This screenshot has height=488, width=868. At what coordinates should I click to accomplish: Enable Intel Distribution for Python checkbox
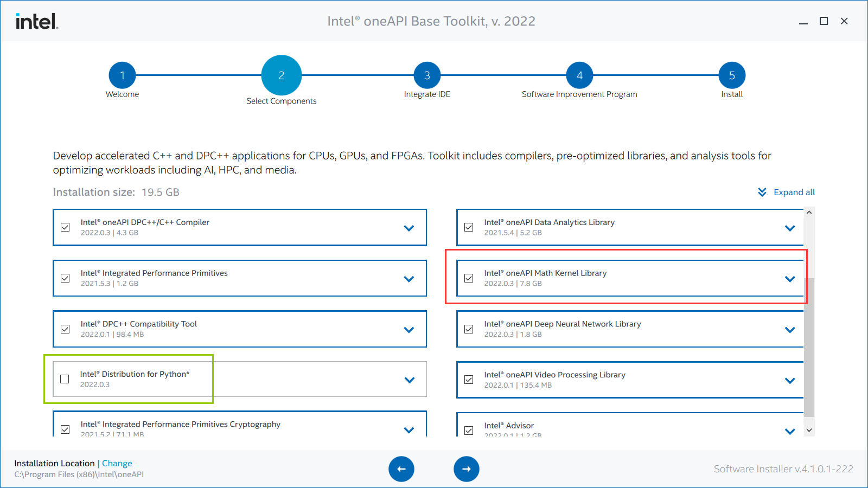[65, 379]
